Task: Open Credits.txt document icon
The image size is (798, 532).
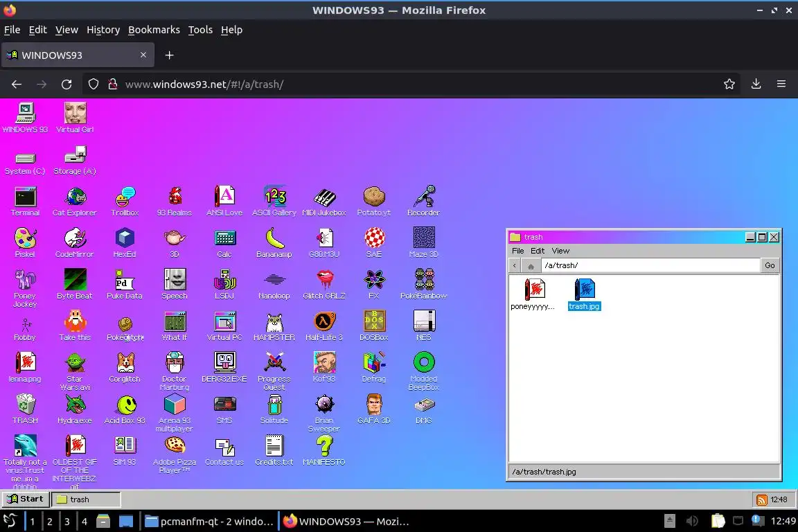Action: coord(274,450)
